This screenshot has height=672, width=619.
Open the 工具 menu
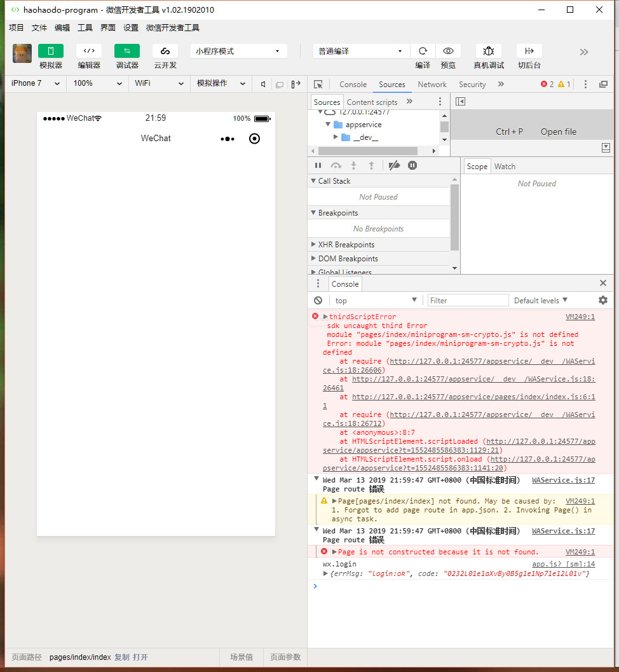pos(85,28)
